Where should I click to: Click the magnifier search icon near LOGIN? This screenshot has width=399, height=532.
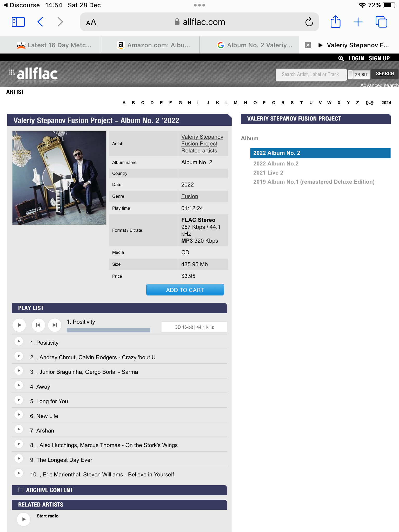point(341,58)
